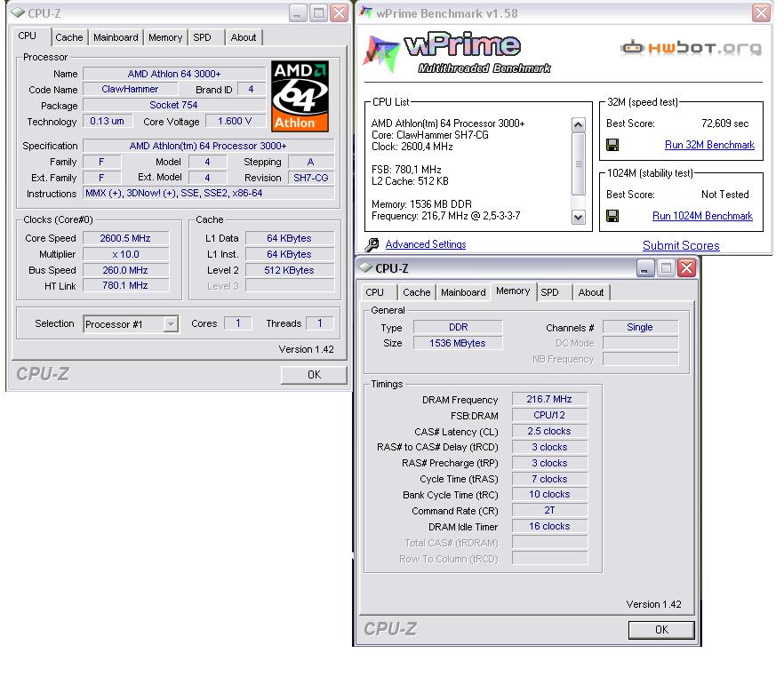
Task: Select About tab in lower CPU-Z window
Action: pyautogui.click(x=591, y=293)
